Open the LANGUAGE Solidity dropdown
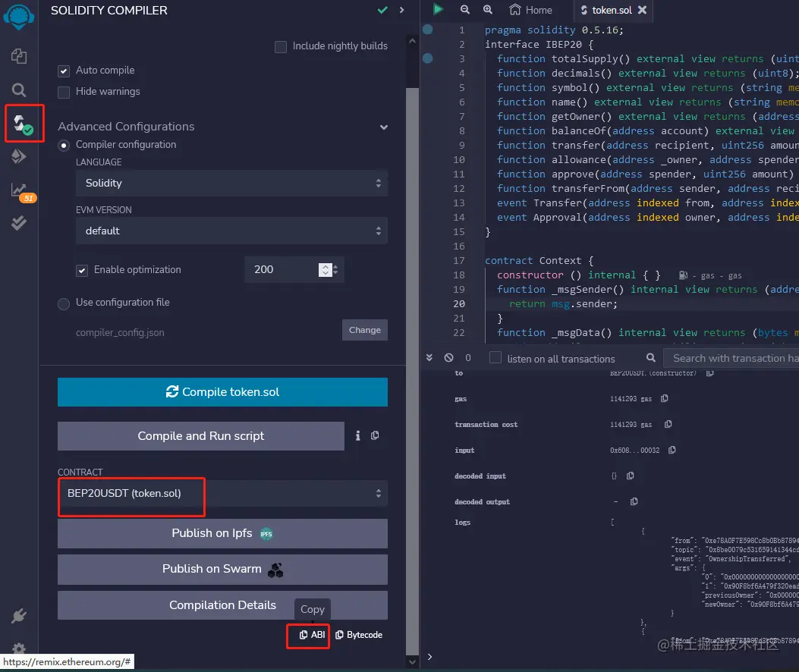Viewport: 799px width, 672px height. tap(232, 183)
